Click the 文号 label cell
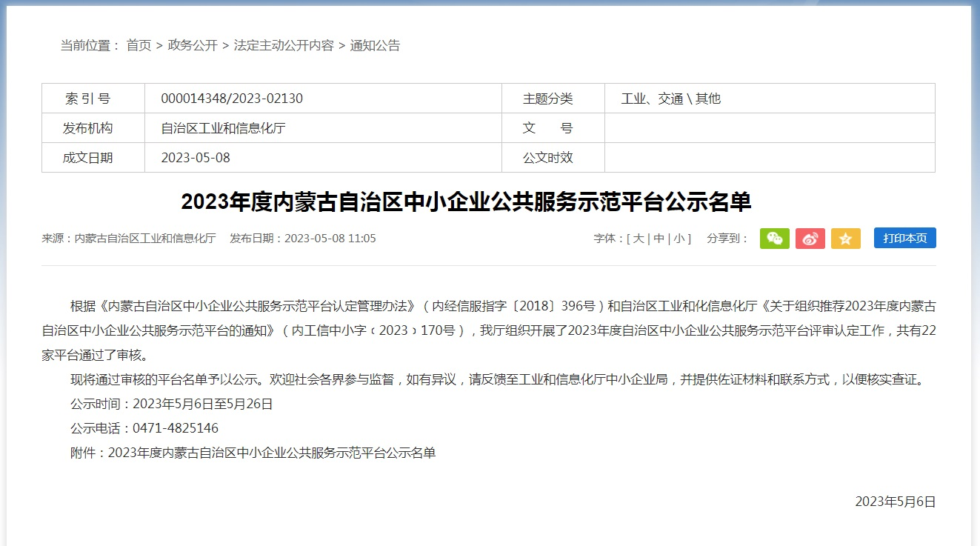This screenshot has height=546, width=980. click(x=553, y=128)
